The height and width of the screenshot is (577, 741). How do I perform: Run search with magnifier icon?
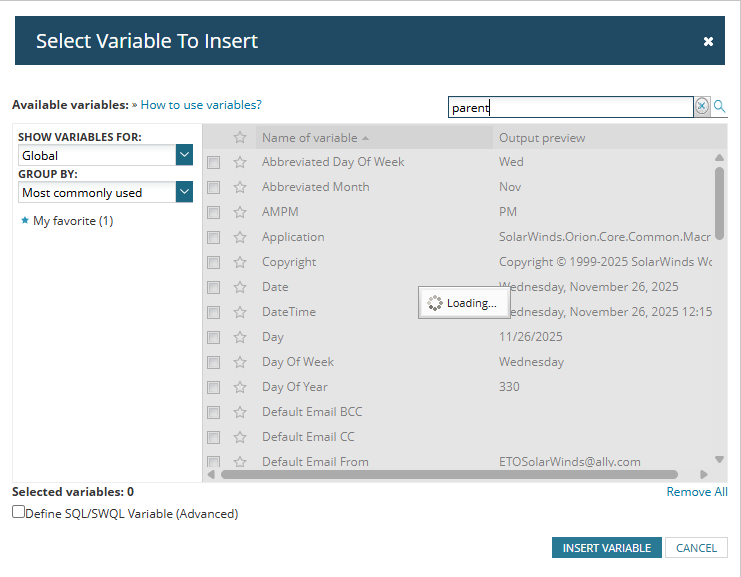[x=719, y=106]
